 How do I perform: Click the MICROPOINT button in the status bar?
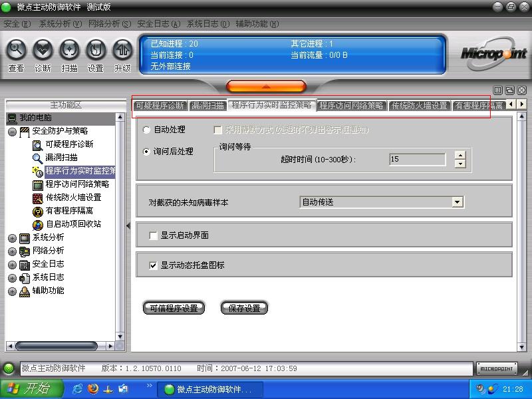tap(497, 368)
